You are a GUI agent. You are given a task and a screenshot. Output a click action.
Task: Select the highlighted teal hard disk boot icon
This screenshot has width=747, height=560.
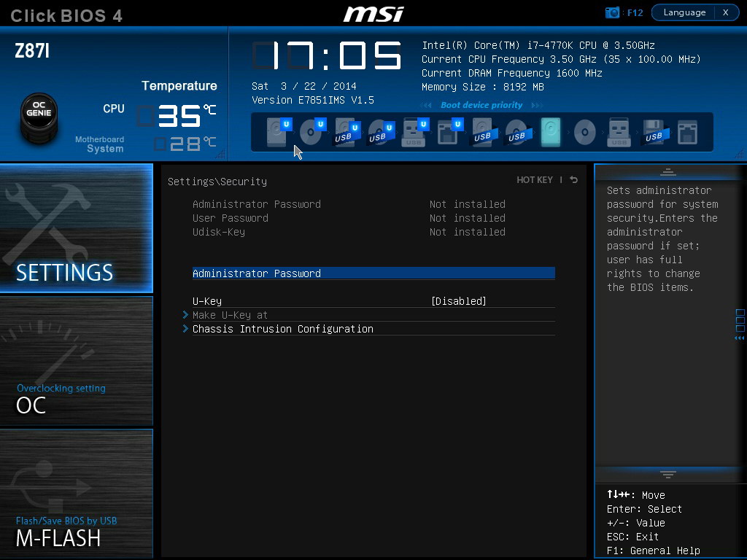pyautogui.click(x=551, y=131)
